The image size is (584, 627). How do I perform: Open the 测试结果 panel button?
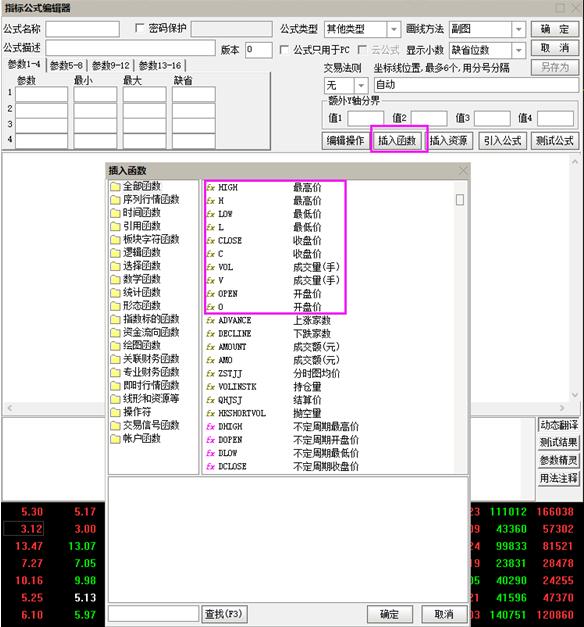click(558, 442)
